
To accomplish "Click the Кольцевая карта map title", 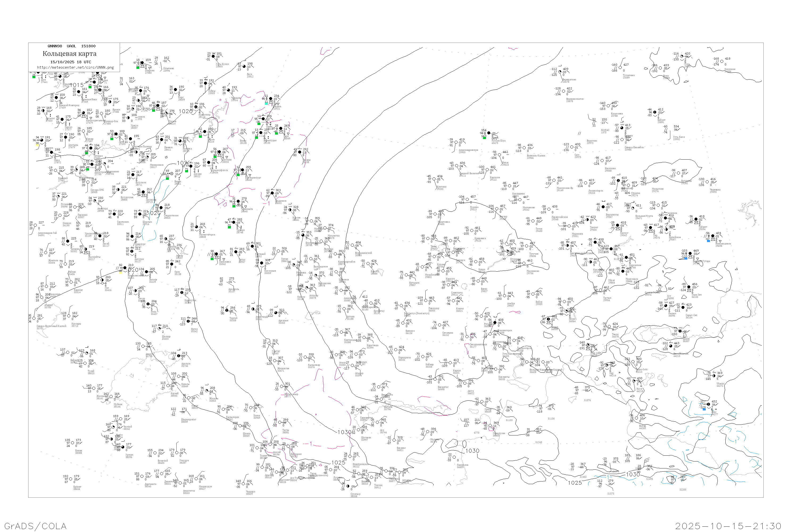I will (69, 54).
